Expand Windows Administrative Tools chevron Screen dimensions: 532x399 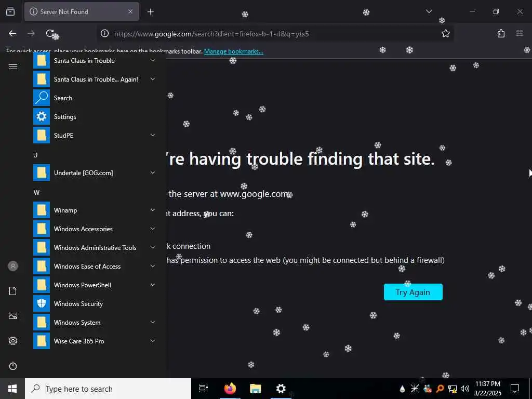point(153,247)
